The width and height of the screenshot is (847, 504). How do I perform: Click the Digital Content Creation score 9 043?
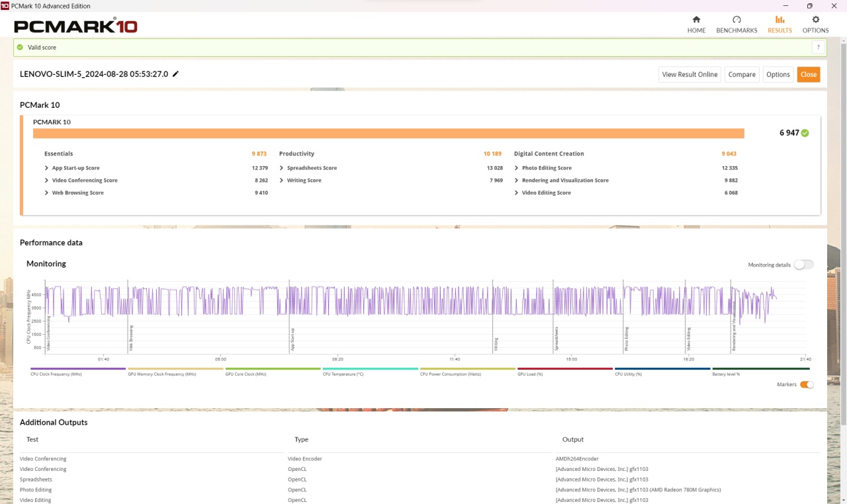click(729, 153)
